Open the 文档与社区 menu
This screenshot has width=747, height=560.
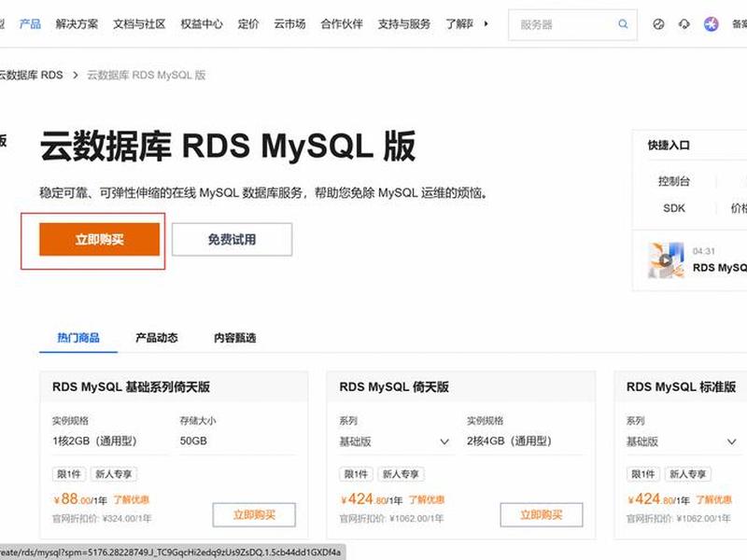[139, 24]
